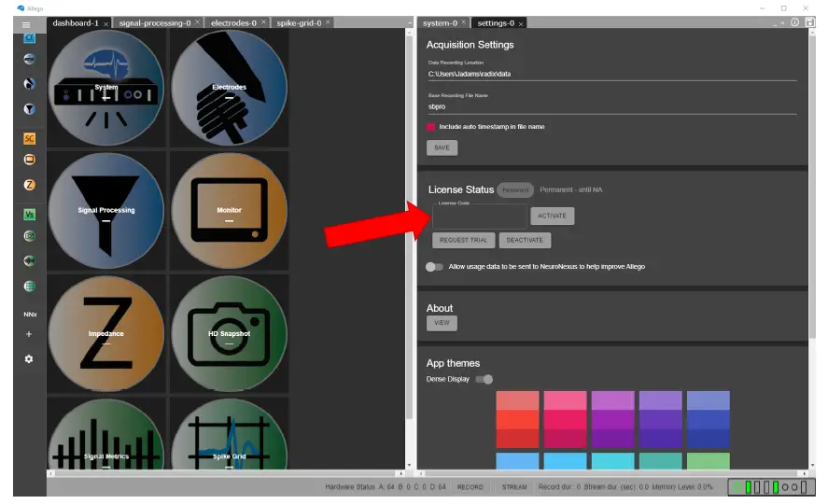
Task: Click the hardware status indicator in status bar
Action: (x=771, y=487)
